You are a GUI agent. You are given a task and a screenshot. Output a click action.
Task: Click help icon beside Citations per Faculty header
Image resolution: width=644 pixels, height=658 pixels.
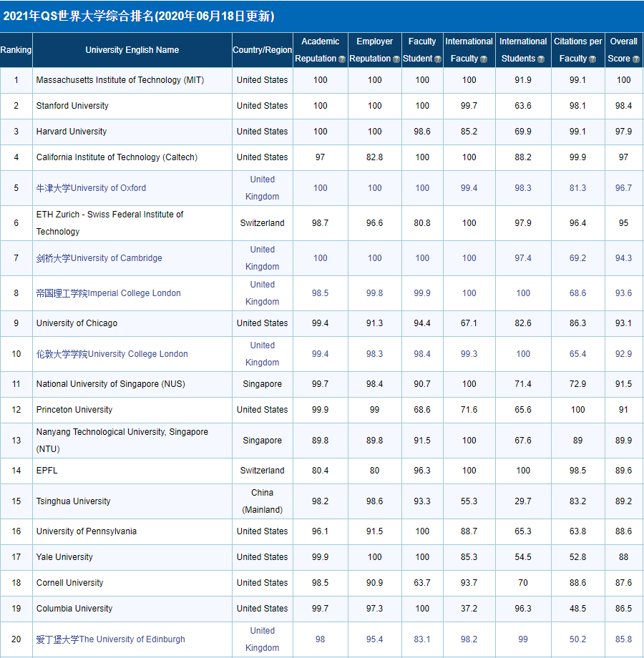[x=592, y=59]
